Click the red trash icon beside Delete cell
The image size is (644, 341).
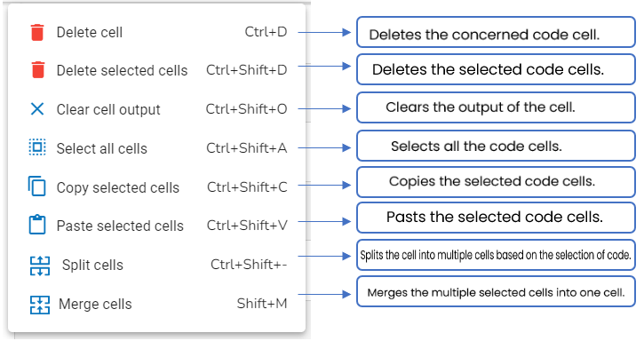click(37, 33)
